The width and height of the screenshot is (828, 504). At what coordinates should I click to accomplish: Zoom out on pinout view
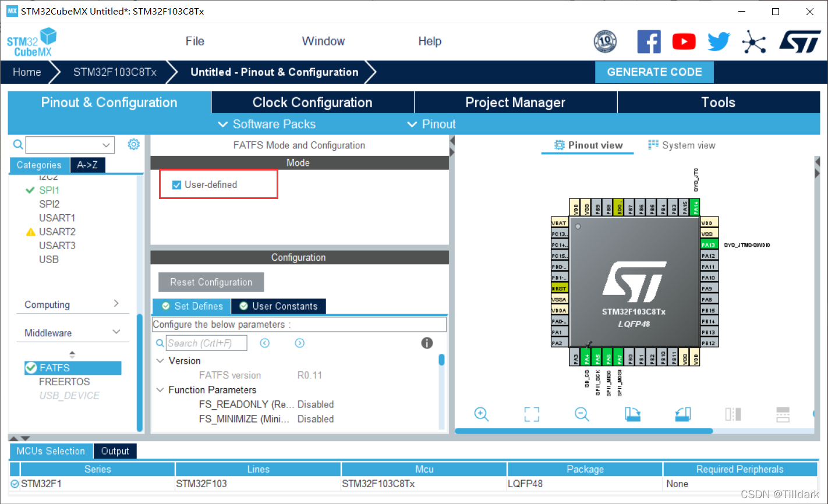point(582,414)
